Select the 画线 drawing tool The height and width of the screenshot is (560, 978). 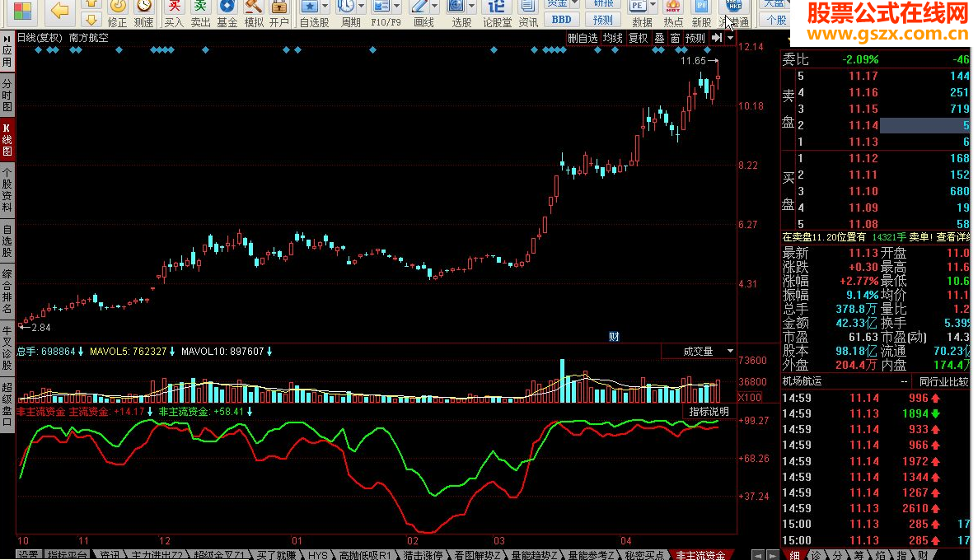click(x=419, y=14)
